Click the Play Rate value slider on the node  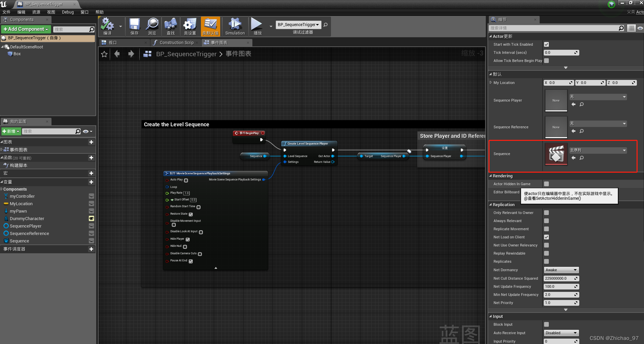pyautogui.click(x=187, y=193)
